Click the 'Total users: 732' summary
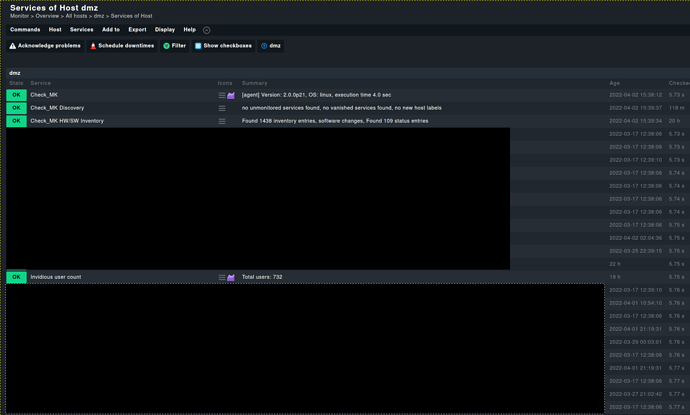This screenshot has height=415, width=690. [262, 277]
